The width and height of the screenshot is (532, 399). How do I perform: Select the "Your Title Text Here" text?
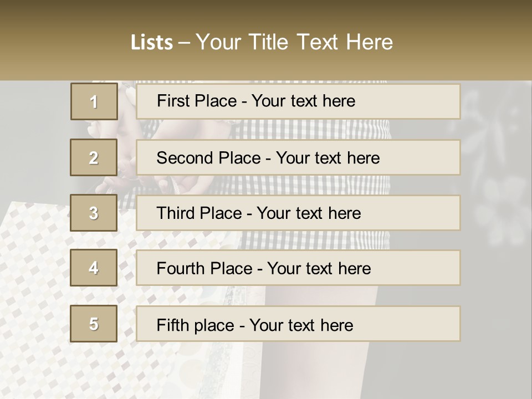pyautogui.click(x=294, y=43)
